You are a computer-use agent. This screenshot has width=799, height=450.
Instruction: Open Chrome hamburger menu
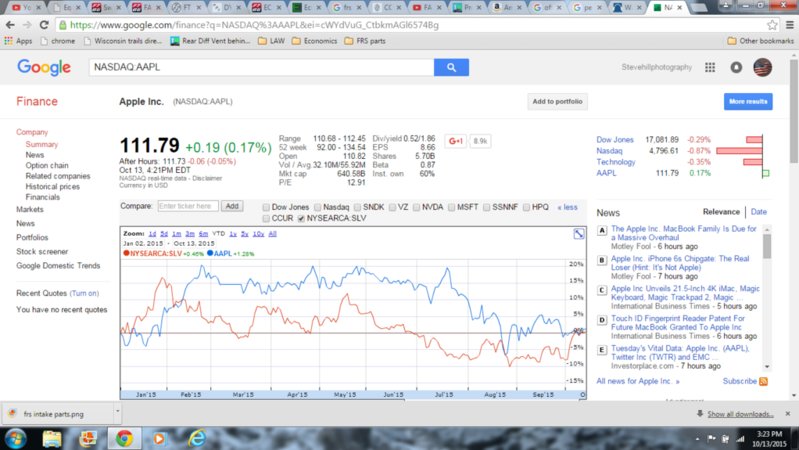(x=789, y=25)
